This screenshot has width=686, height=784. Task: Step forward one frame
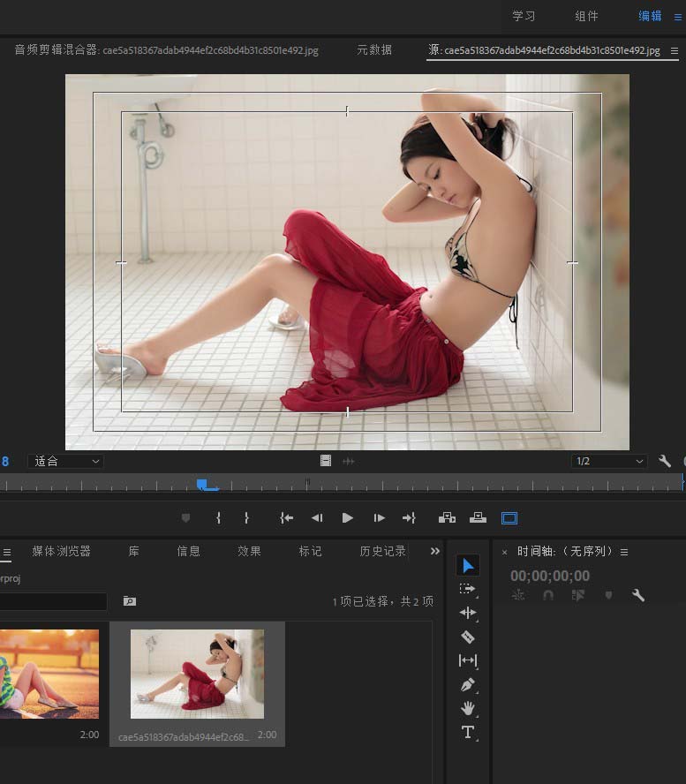click(379, 518)
